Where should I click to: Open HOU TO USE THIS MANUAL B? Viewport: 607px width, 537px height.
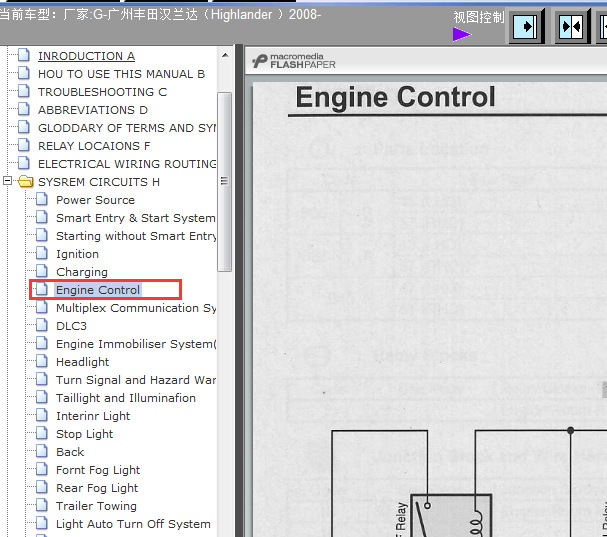[x=121, y=74]
